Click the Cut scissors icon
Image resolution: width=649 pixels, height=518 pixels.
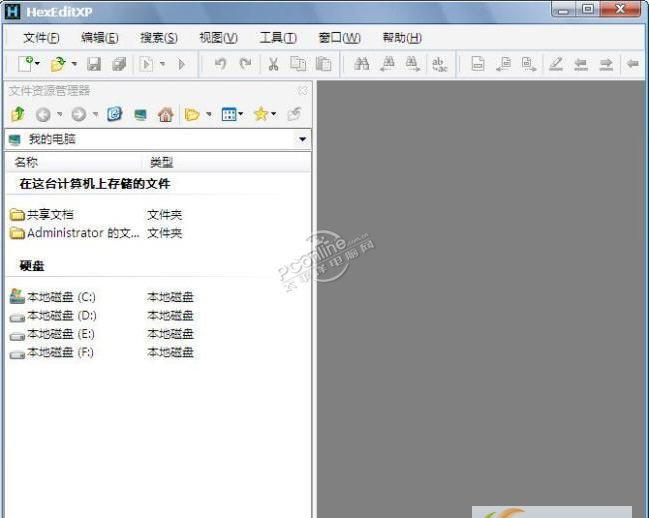(x=273, y=64)
